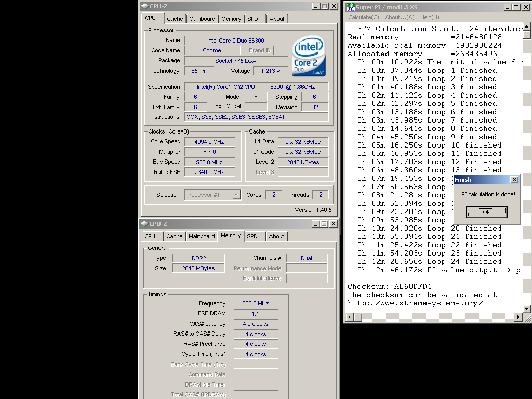The width and height of the screenshot is (532, 399).
Task: Click the Package value Socket 775 LGA
Action: 236,61
